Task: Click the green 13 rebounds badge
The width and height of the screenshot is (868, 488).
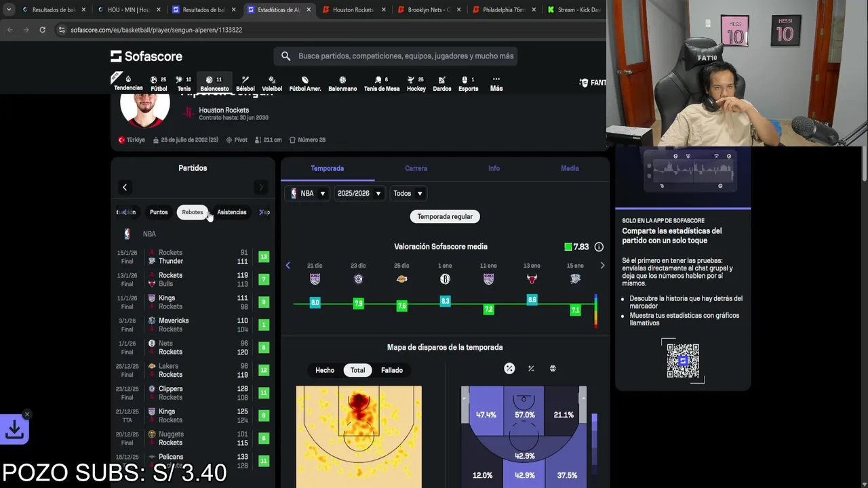Action: 264,257
